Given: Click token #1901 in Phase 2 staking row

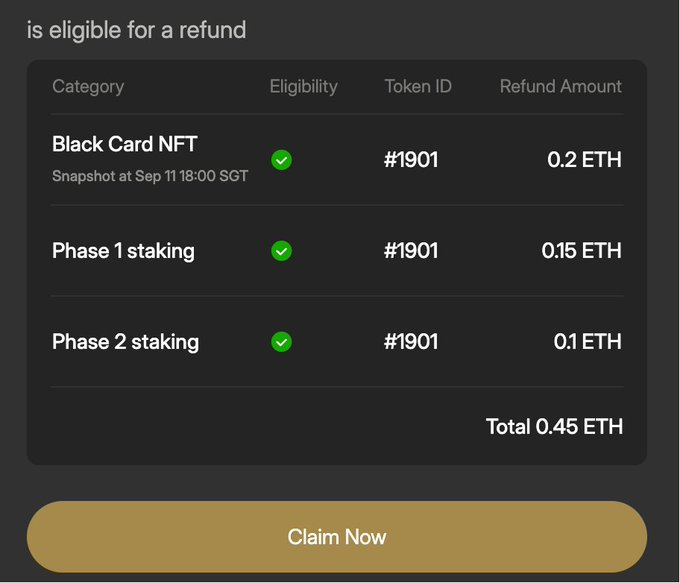Looking at the screenshot, I should (x=411, y=342).
